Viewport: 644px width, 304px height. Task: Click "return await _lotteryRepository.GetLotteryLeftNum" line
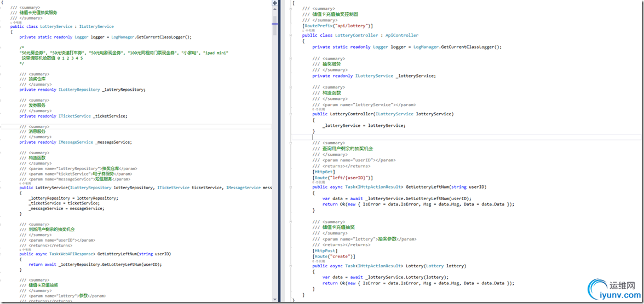95,265
